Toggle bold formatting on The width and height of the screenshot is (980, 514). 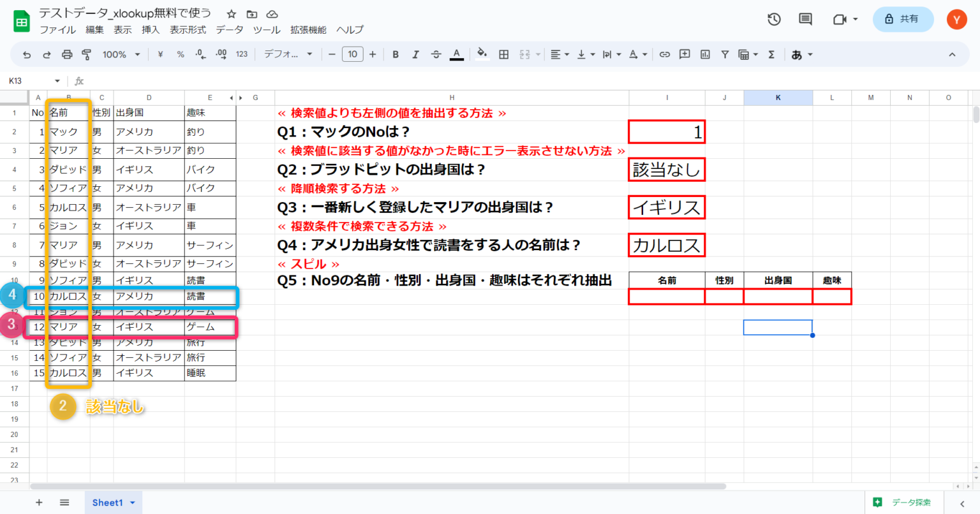396,54
